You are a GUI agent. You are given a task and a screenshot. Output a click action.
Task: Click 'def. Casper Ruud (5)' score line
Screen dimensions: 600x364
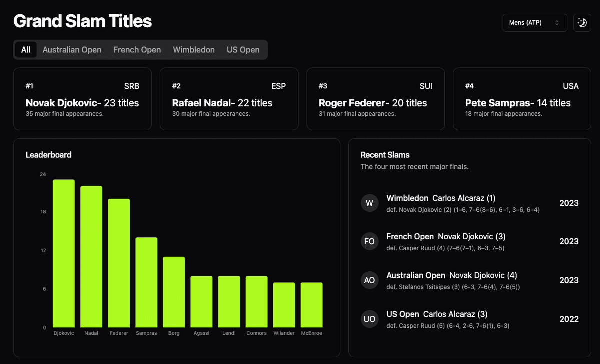click(448, 326)
